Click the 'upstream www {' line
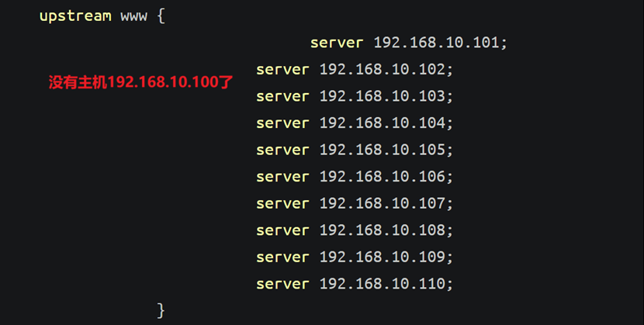 pos(102,16)
